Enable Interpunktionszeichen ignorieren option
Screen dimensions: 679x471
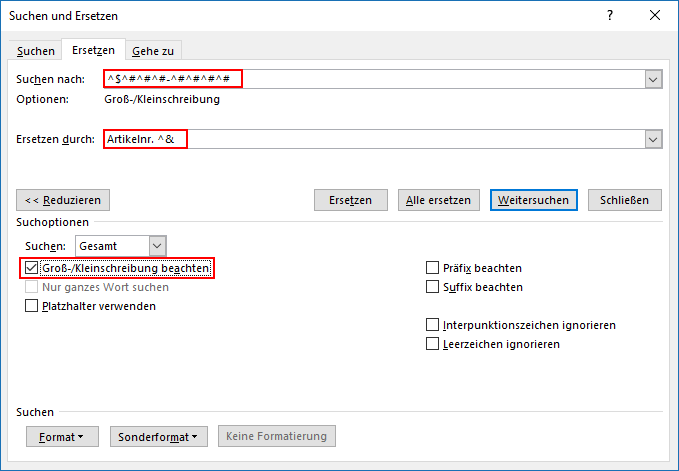coord(432,325)
